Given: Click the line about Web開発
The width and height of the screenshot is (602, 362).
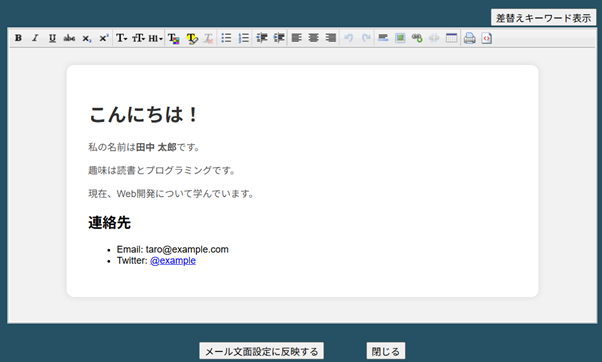Looking at the screenshot, I should pyautogui.click(x=171, y=193).
